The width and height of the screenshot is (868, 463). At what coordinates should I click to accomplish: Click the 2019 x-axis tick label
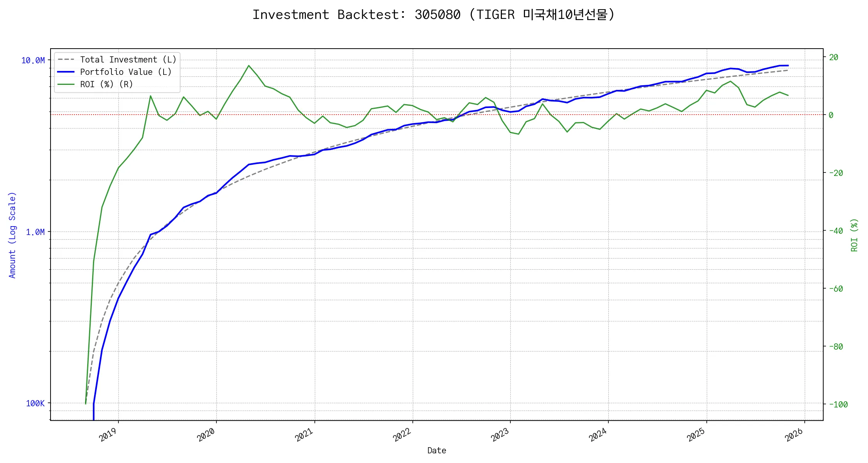tap(108, 435)
